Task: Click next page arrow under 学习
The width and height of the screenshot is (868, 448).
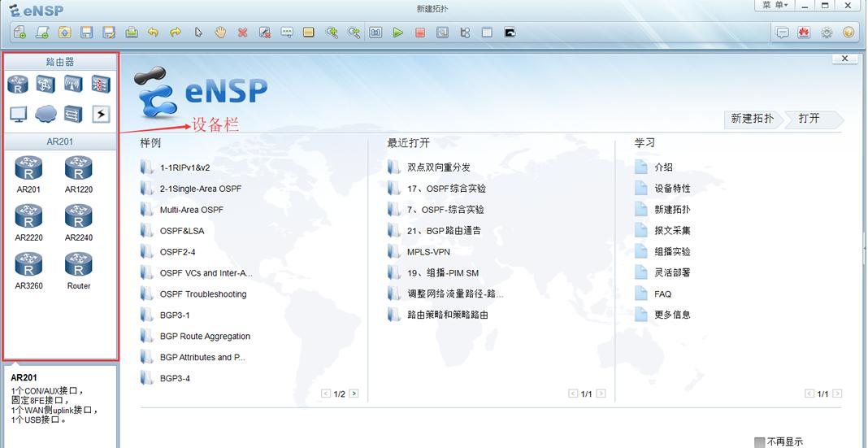Action: tap(837, 394)
